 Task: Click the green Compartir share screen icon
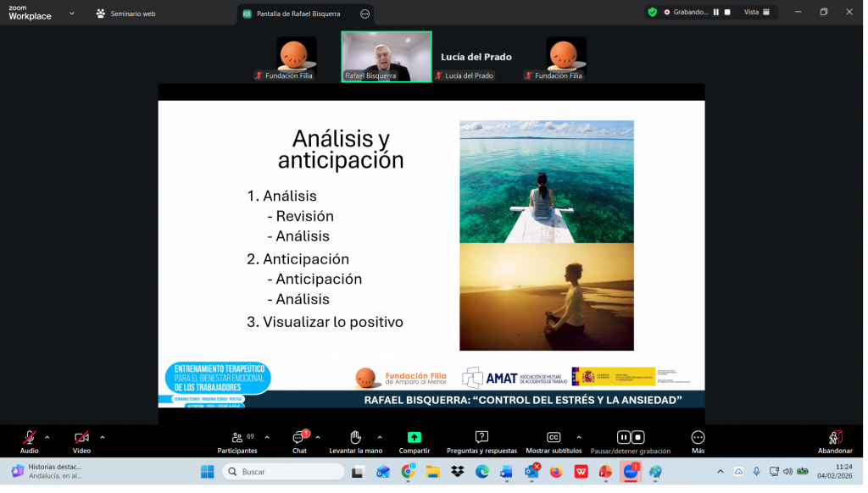415,438
